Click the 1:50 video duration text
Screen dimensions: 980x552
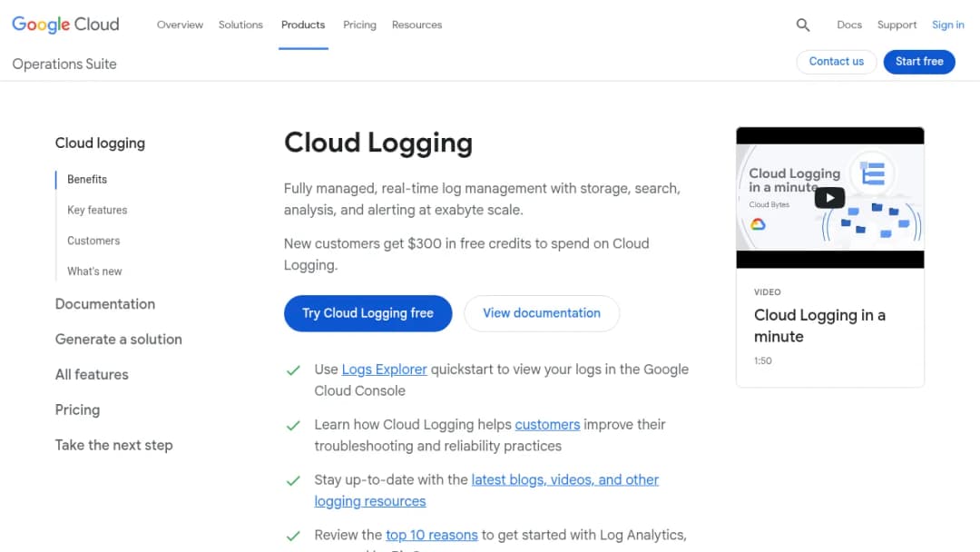pyautogui.click(x=762, y=360)
